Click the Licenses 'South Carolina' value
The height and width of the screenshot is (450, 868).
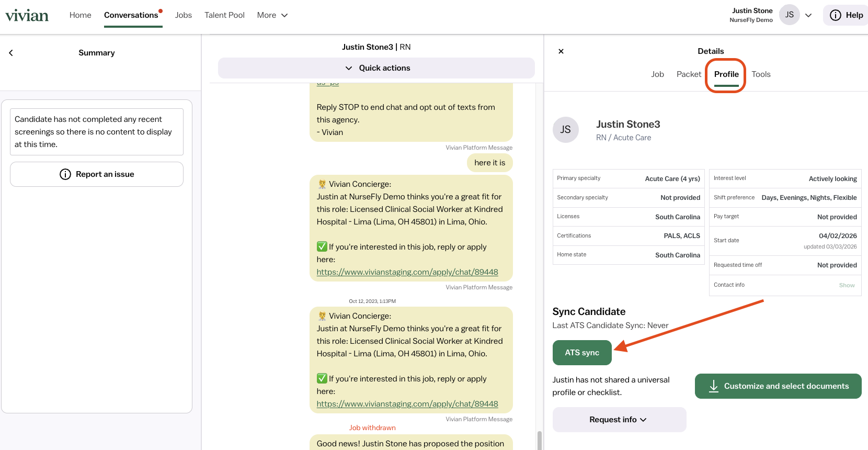click(x=678, y=217)
